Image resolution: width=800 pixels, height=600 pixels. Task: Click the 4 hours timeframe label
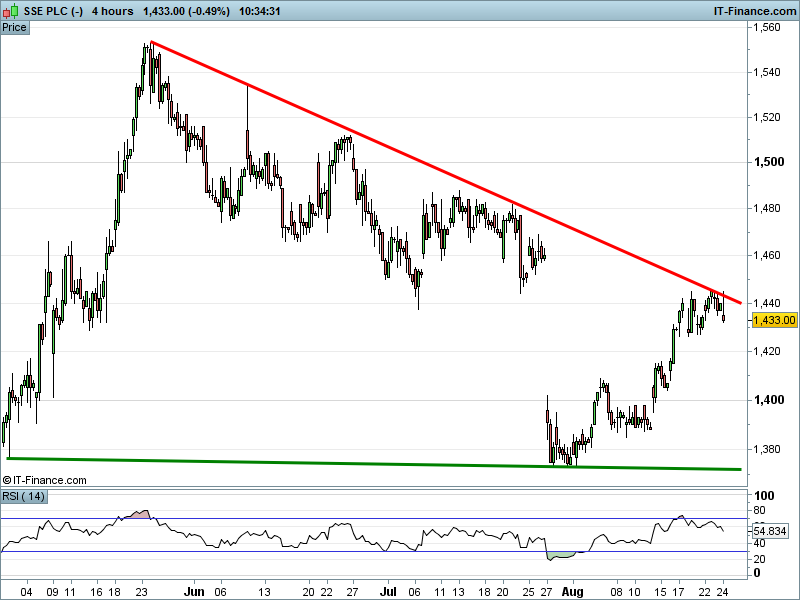pos(112,11)
